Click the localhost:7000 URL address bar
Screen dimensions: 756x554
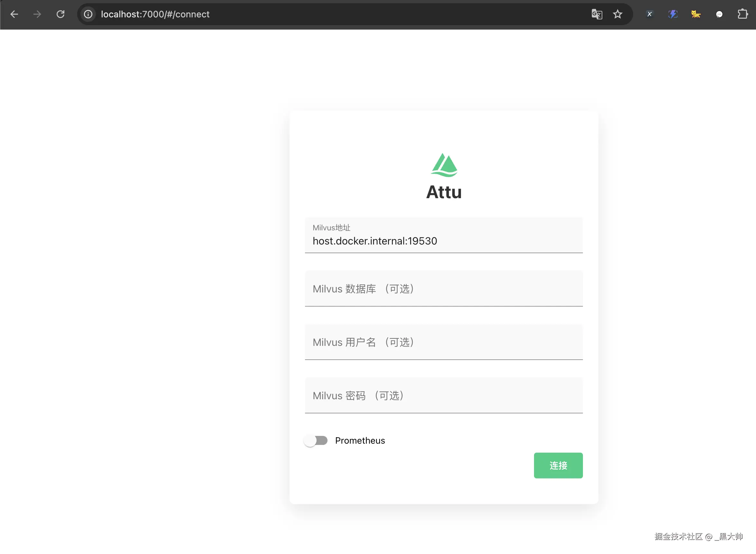coord(302,14)
